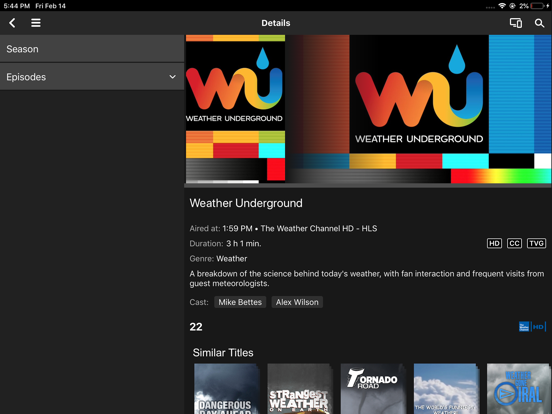Open World's Funniest Weather similar title
The height and width of the screenshot is (414, 552).
coord(446,389)
